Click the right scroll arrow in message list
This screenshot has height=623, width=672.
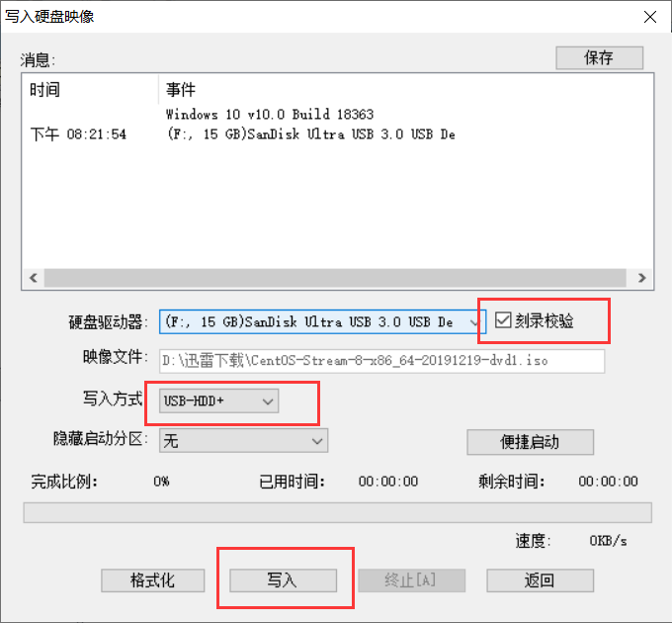coord(641,278)
